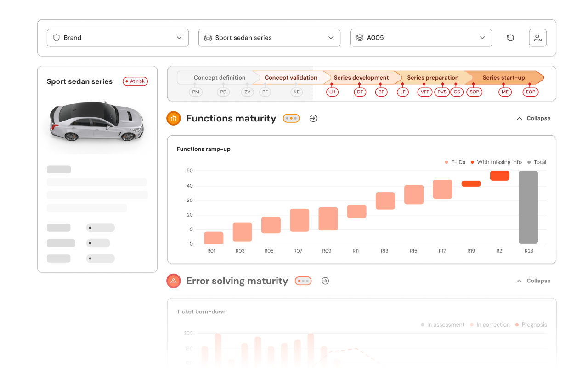Viewport: 588px width, 368px height.
Task: Click the Functions ramp-up chart title
Action: coord(204,149)
